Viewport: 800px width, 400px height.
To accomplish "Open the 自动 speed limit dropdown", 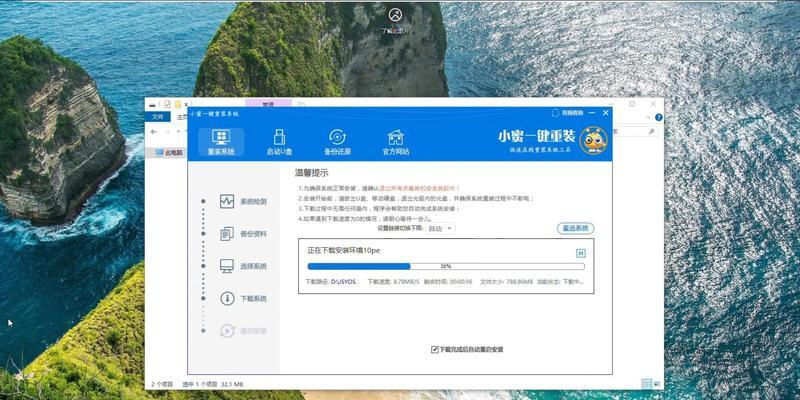I will pos(440,229).
